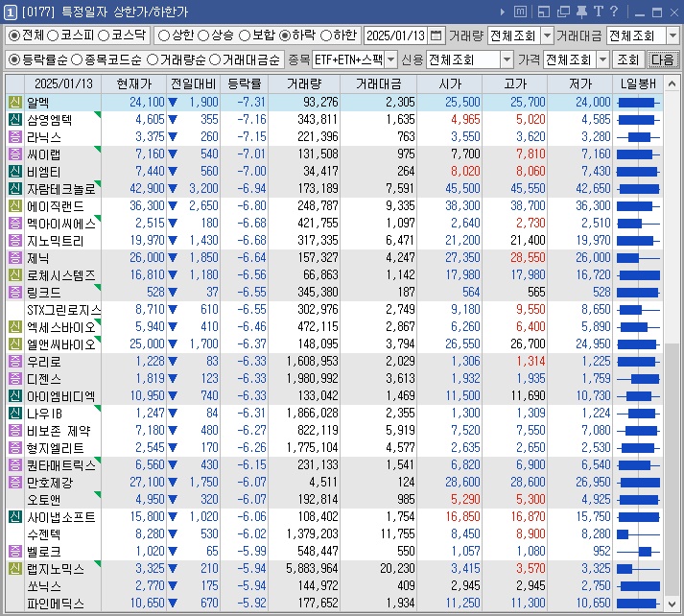Click the 다음 next button
This screenshot has width=684, height=616.
[662, 59]
